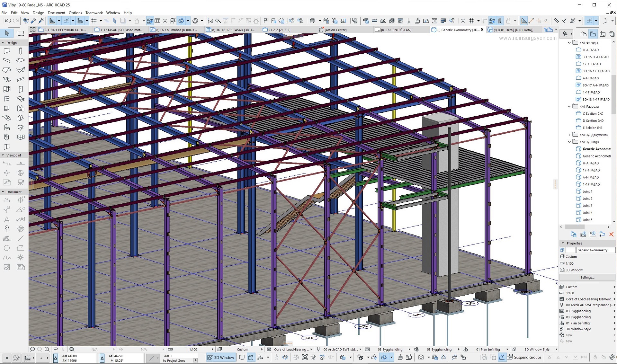This screenshot has width=617, height=364.
Task: Toggle the 3D Window button in bottom bar
Action: tap(221, 357)
